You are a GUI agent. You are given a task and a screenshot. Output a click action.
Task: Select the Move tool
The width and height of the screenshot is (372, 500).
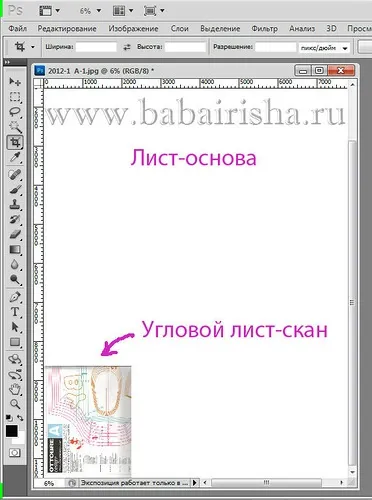(15, 82)
